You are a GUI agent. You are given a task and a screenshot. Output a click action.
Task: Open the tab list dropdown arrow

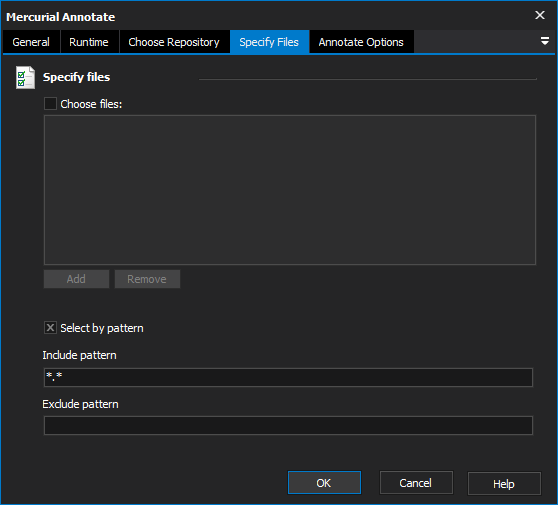(544, 41)
